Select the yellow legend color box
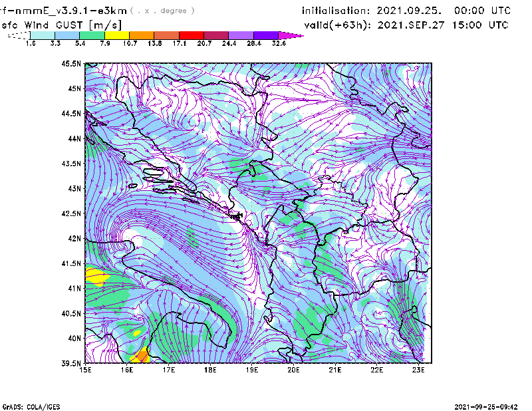Image resolution: width=532 pixels, height=411 pixels. pyautogui.click(x=117, y=35)
